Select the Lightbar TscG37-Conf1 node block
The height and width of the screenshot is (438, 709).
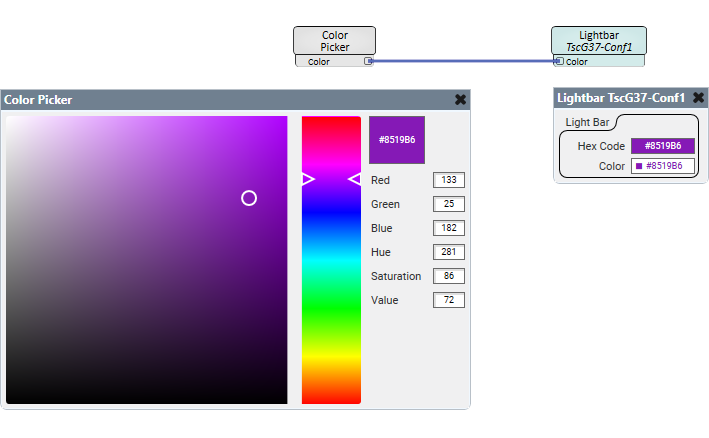pos(598,41)
